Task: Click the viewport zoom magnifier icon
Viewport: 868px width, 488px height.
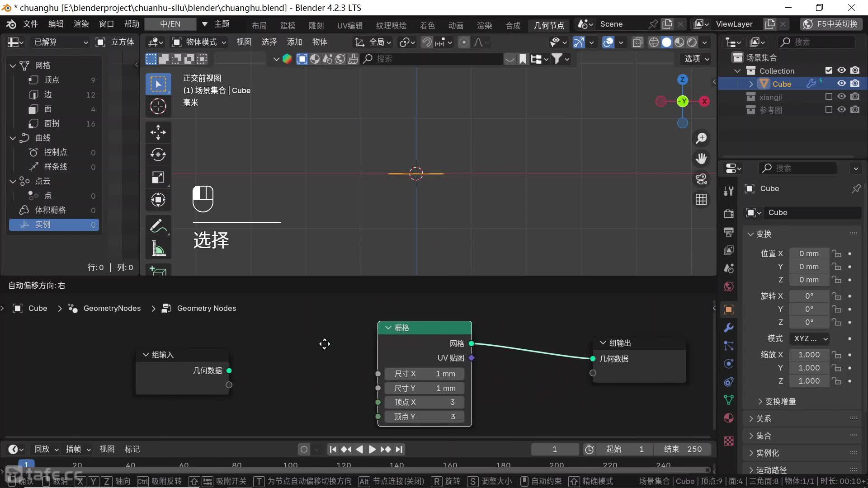Action: tap(701, 138)
